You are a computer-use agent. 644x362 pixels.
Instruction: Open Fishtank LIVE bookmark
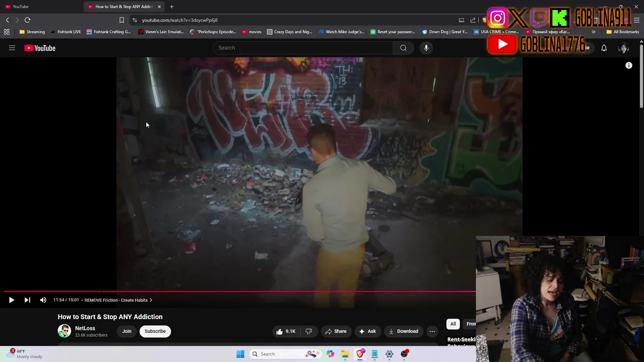[x=65, y=32]
